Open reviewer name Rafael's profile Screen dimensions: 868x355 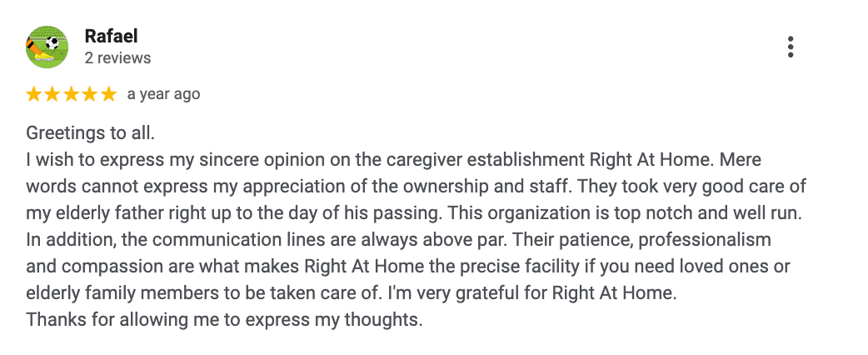tap(111, 37)
